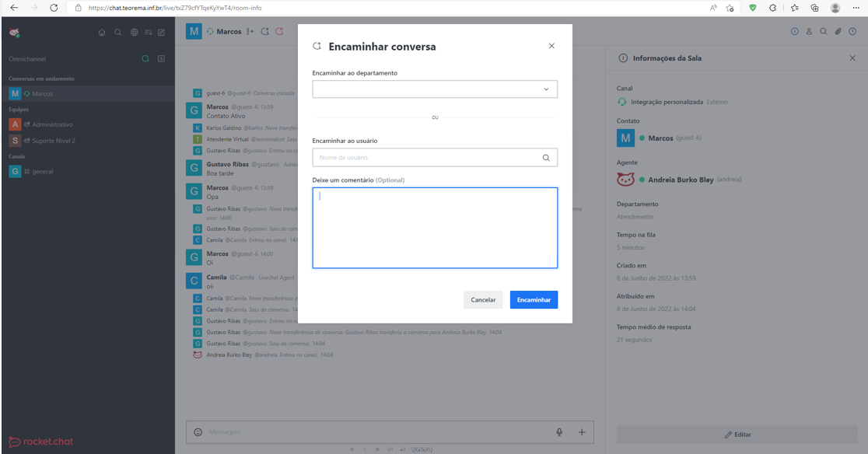Open the chat history clock icon

point(852,32)
